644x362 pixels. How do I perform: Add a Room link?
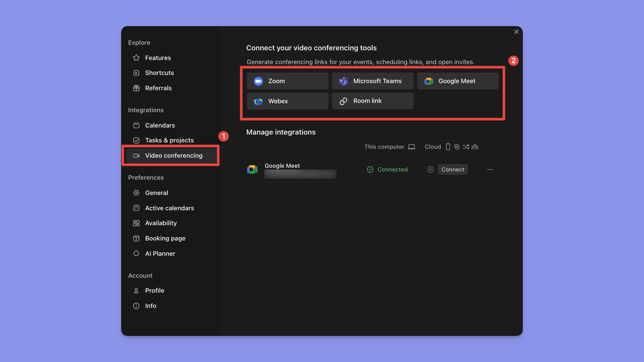click(x=373, y=101)
